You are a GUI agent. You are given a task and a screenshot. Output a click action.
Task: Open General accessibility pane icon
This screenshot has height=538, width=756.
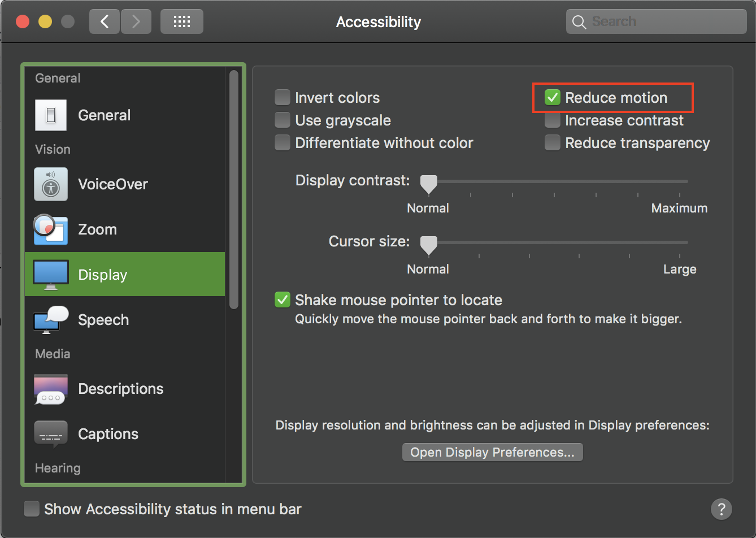[51, 115]
